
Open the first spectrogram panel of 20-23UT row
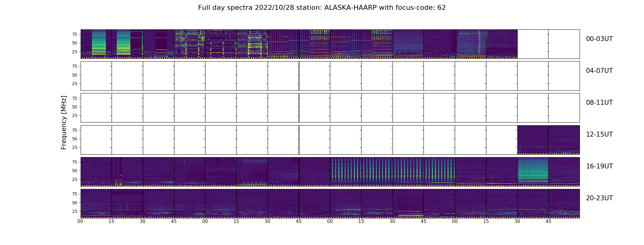[96, 204]
